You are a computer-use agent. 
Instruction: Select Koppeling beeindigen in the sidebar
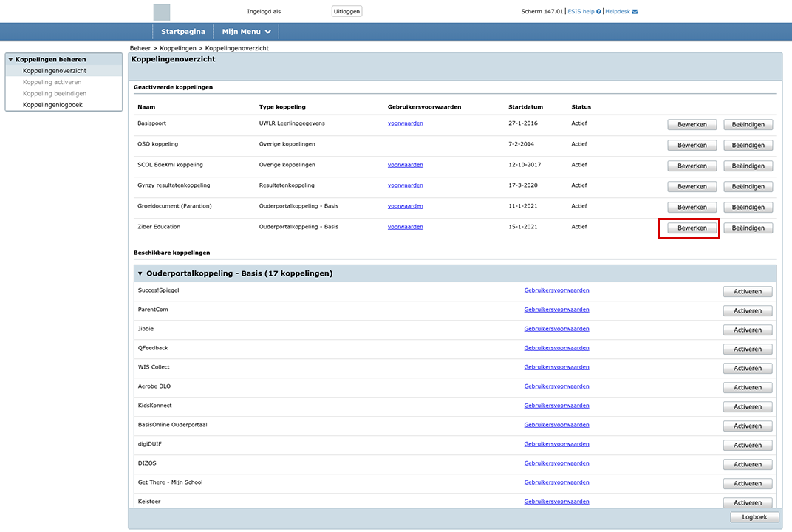(55, 93)
